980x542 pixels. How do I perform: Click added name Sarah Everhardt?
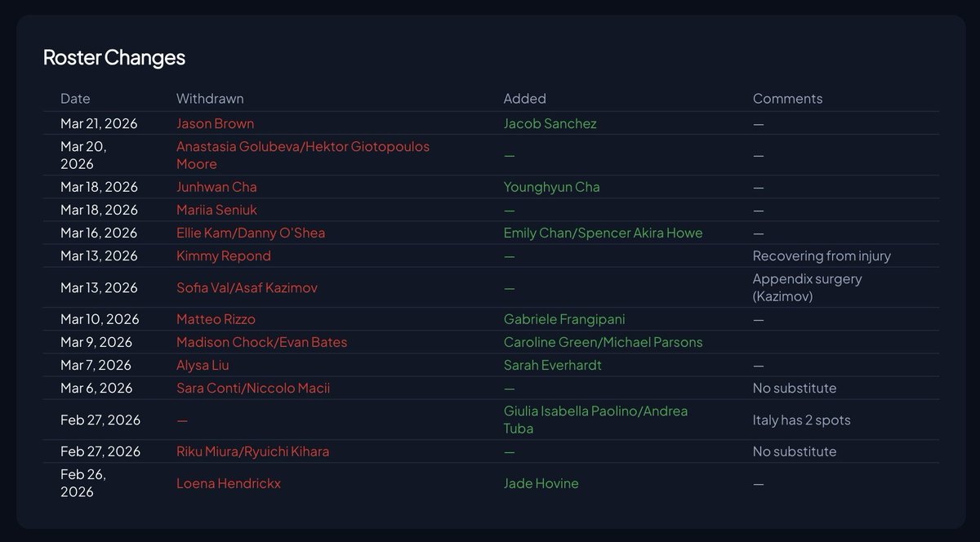coord(552,365)
